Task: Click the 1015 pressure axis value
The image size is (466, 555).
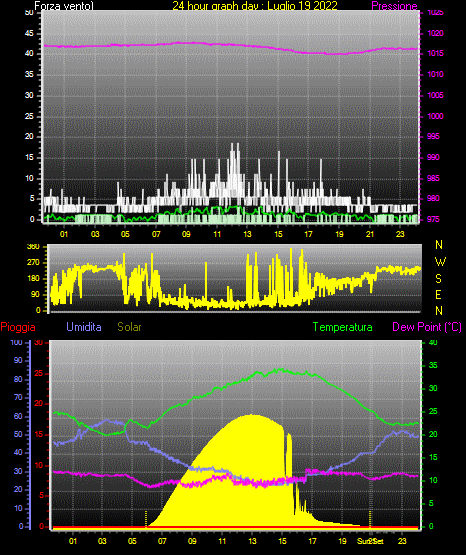Action: pyautogui.click(x=435, y=53)
